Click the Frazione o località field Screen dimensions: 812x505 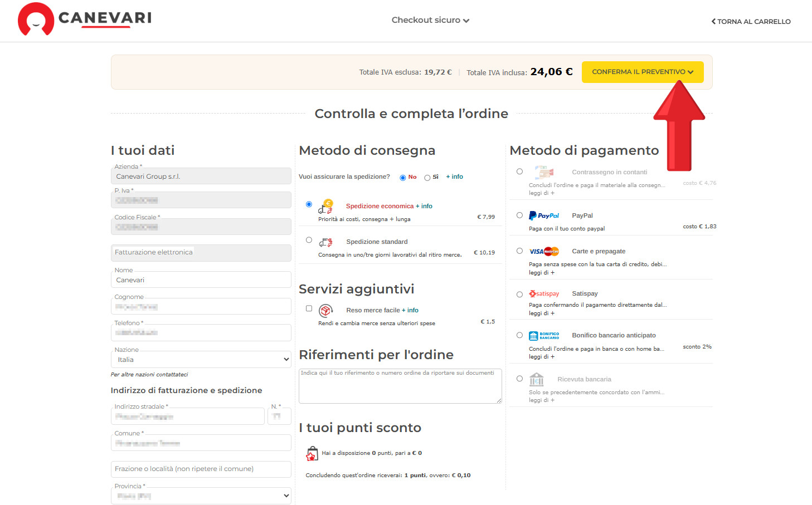(201, 469)
